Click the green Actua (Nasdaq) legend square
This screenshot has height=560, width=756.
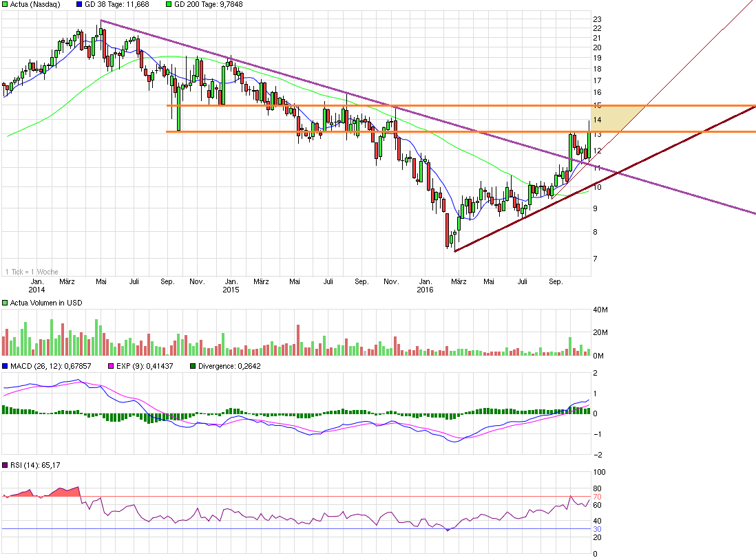5,4
